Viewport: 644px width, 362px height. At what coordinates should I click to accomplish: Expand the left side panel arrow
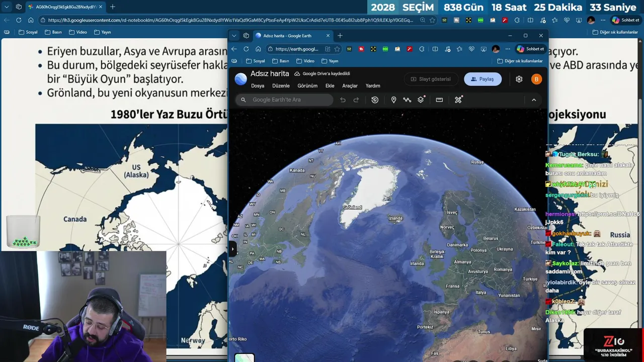click(232, 249)
